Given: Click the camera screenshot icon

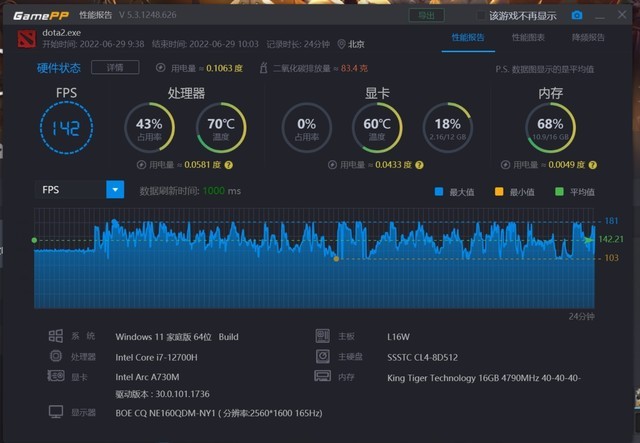Looking at the screenshot, I should pos(577,16).
